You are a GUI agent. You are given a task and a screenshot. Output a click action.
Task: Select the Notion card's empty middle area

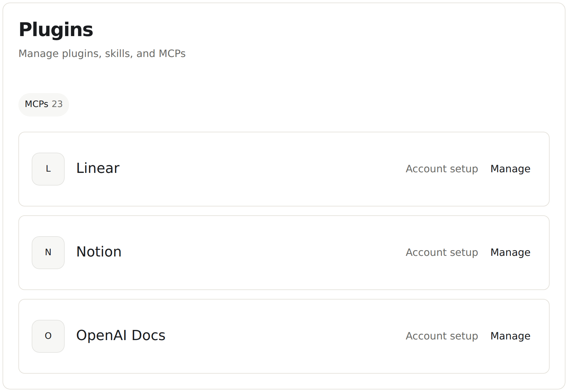263,253
